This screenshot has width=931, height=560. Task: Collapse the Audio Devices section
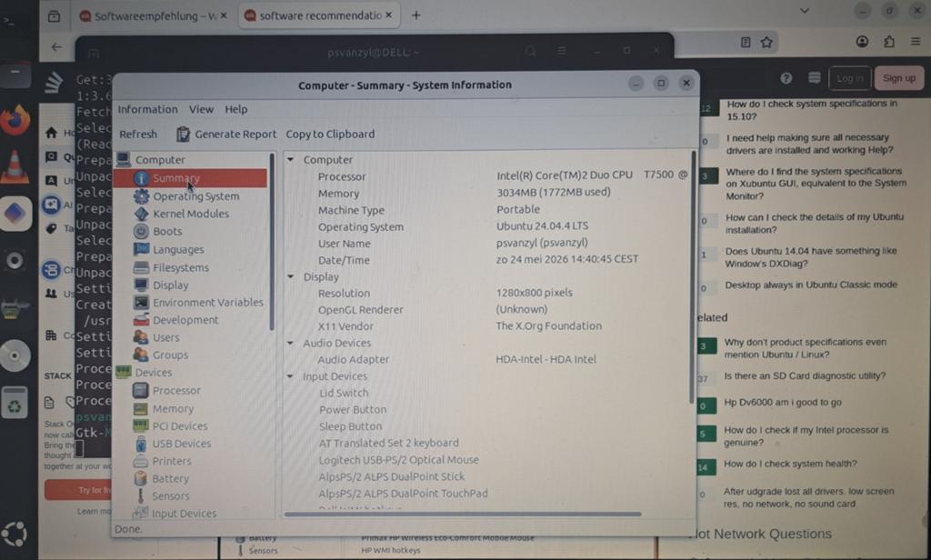coord(290,344)
